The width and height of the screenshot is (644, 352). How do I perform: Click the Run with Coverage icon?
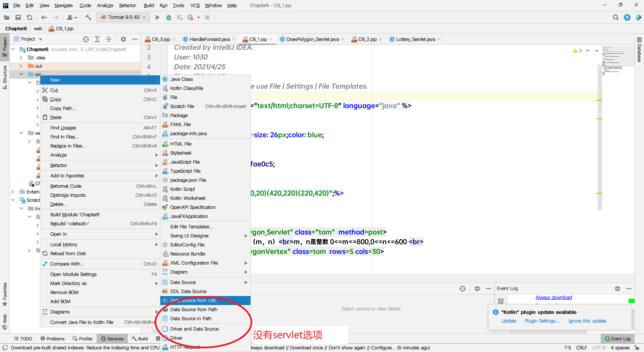click(180, 17)
